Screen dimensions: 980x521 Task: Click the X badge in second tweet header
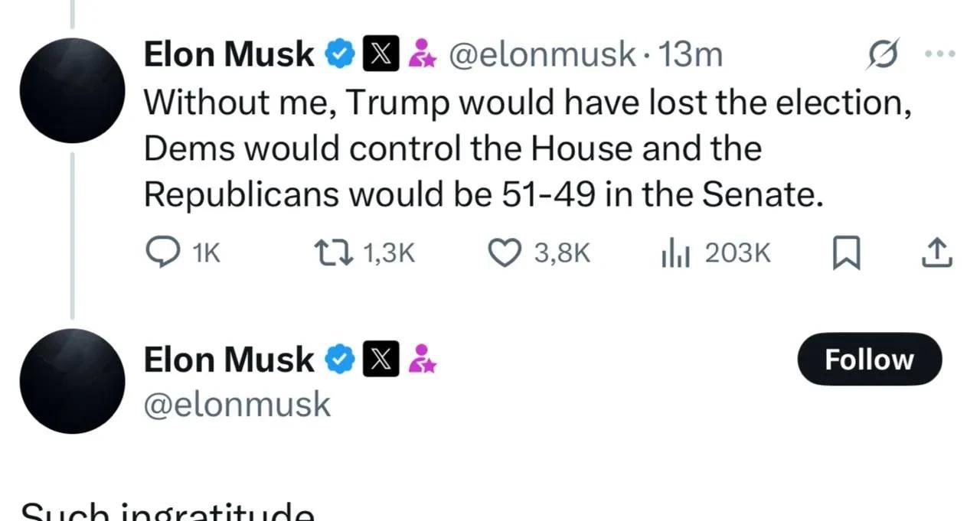pos(379,359)
